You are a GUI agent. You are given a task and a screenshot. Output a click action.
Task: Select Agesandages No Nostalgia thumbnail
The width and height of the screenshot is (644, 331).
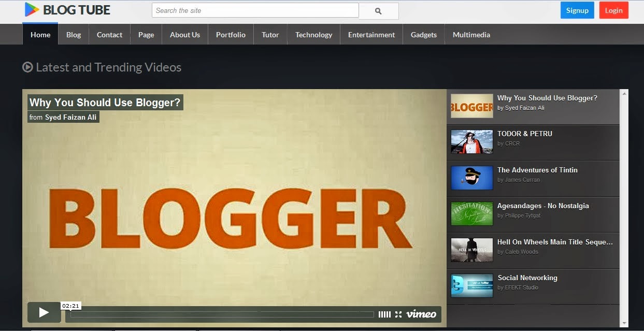tap(471, 213)
